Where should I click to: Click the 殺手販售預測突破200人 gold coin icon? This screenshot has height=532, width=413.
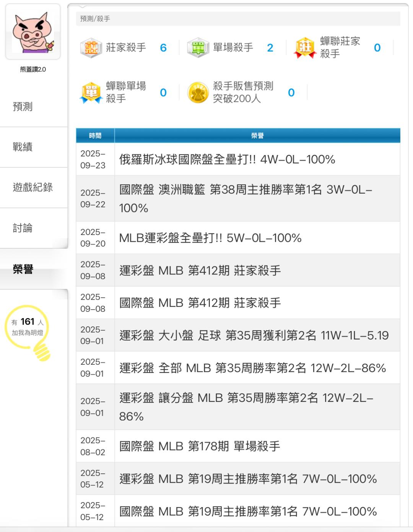click(198, 93)
